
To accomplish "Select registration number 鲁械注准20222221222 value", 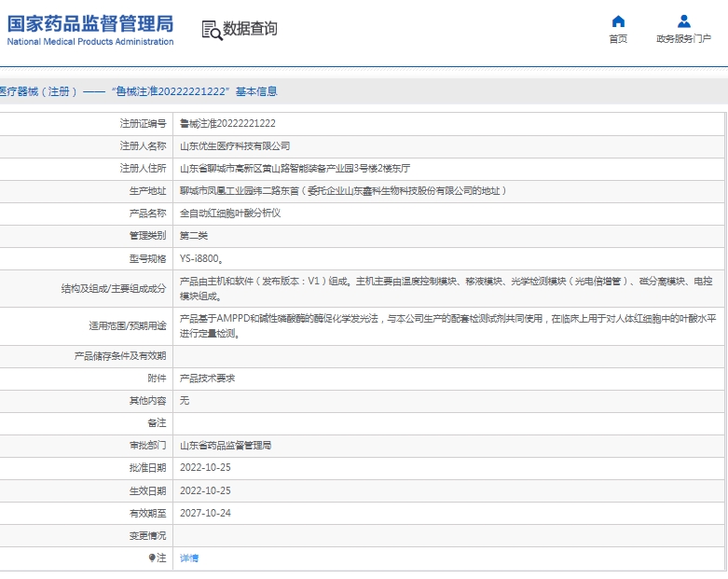I will pyautogui.click(x=227, y=123).
